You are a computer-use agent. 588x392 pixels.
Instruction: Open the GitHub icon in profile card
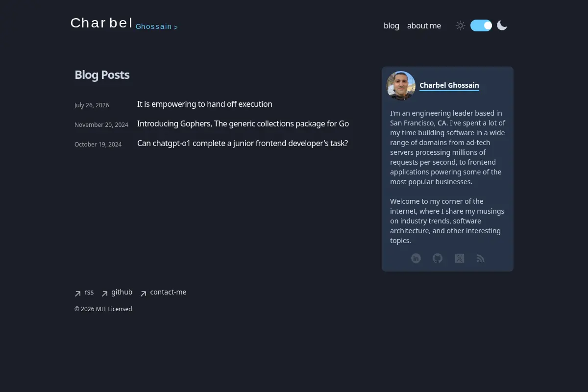pos(438,258)
